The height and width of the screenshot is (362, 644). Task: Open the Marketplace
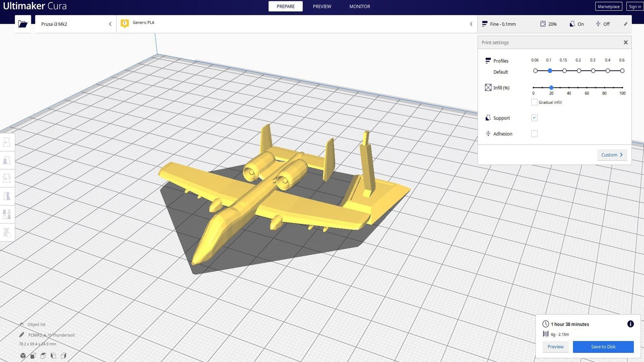(x=608, y=6)
